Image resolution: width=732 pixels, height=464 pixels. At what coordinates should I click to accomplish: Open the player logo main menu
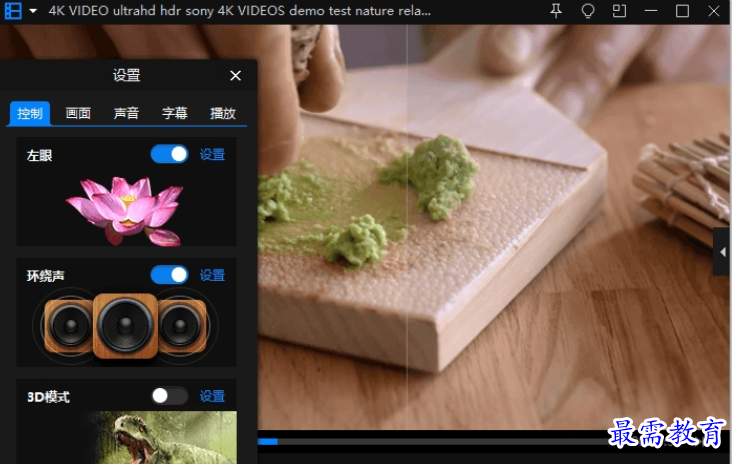pos(13,11)
